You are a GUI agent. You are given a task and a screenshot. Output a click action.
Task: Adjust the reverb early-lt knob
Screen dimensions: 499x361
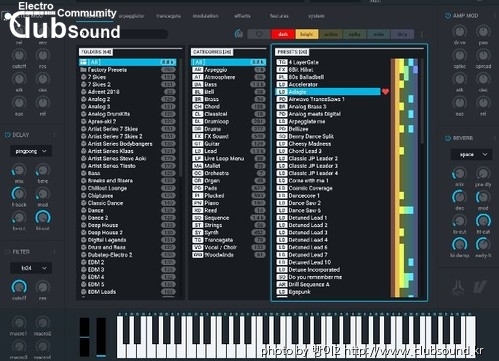tap(483, 244)
